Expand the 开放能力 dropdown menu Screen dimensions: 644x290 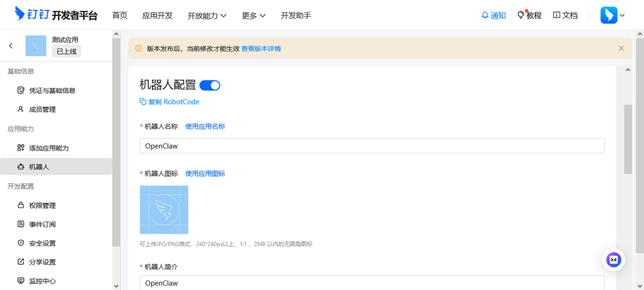tap(207, 15)
